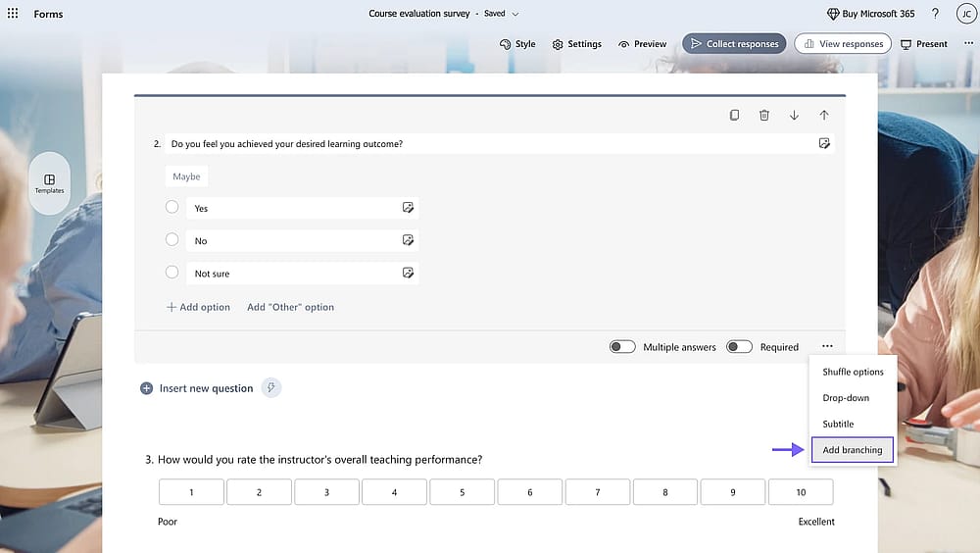
Task: Click the Collect responses button
Action: [734, 44]
